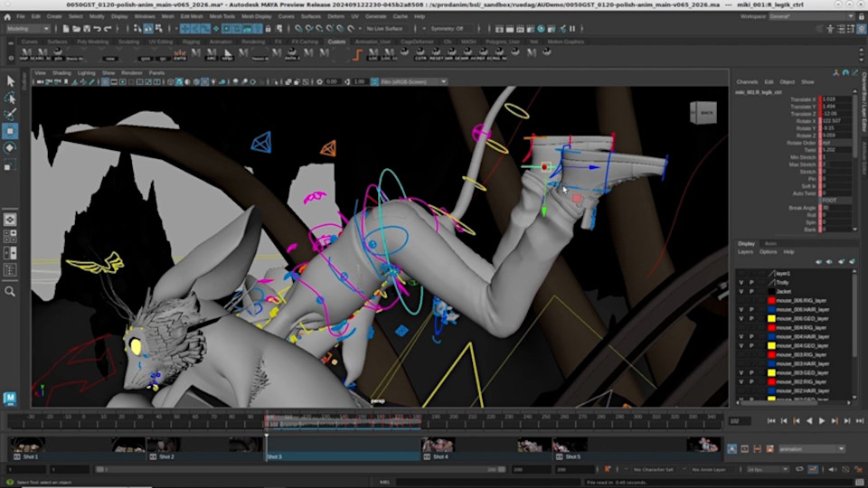This screenshot has height=488, width=868.
Task: Open the animation layout dropdown
Action: (x=811, y=449)
